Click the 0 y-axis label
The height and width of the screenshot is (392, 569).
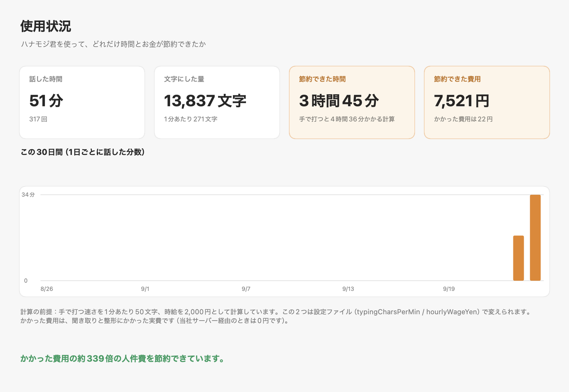click(x=26, y=281)
